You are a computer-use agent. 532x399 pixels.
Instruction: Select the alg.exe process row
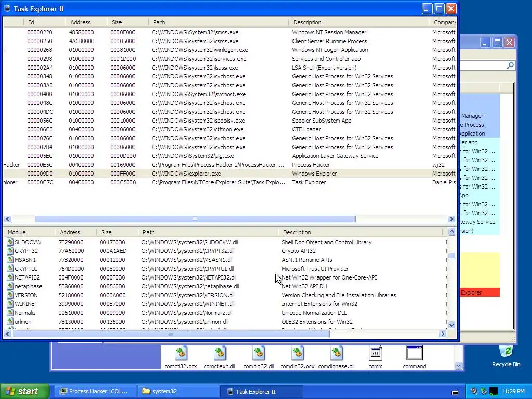230,156
